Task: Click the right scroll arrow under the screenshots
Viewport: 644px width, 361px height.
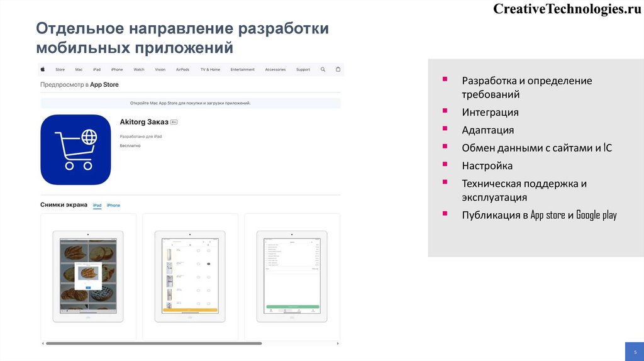Action: pos(338,343)
